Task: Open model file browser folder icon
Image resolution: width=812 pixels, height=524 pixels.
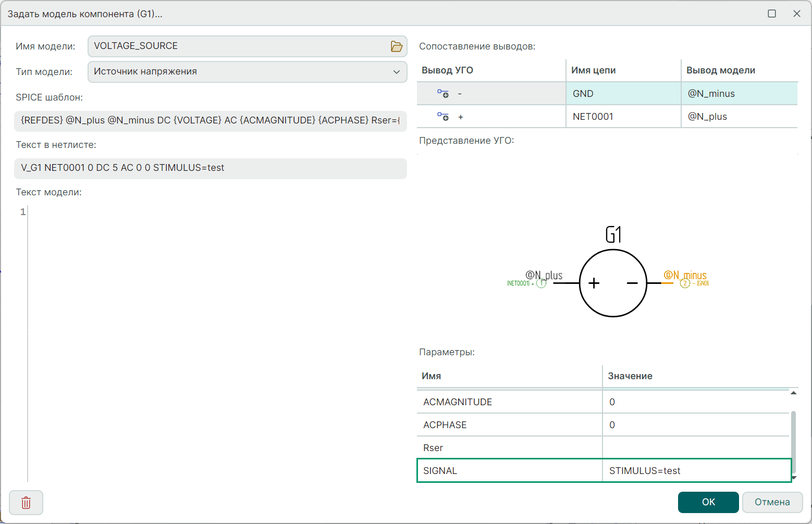Action: (397, 46)
